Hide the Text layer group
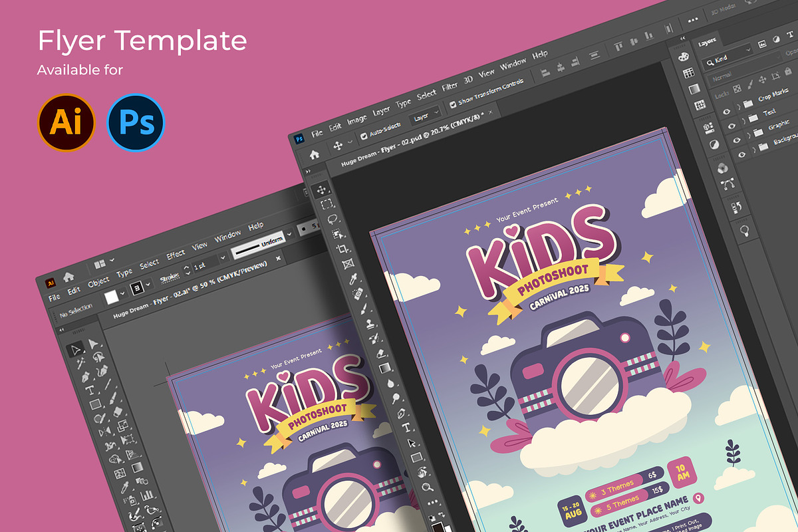Image resolution: width=798 pixels, height=532 pixels. point(731,125)
